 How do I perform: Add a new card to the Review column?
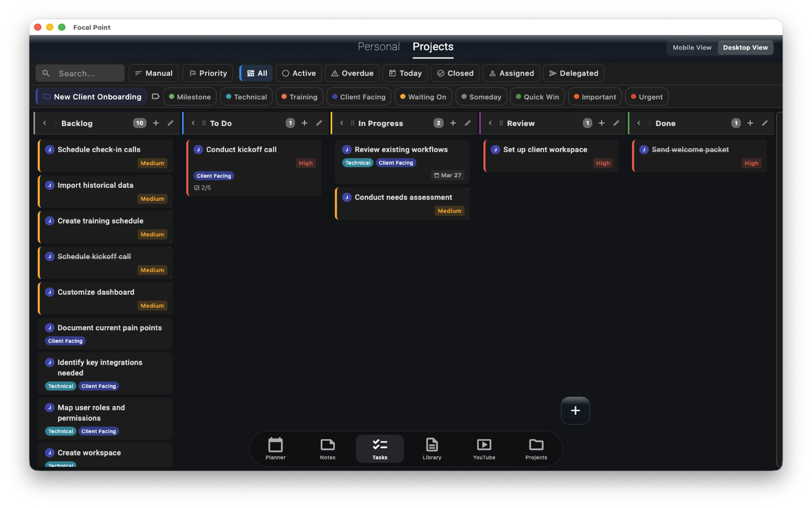point(602,122)
